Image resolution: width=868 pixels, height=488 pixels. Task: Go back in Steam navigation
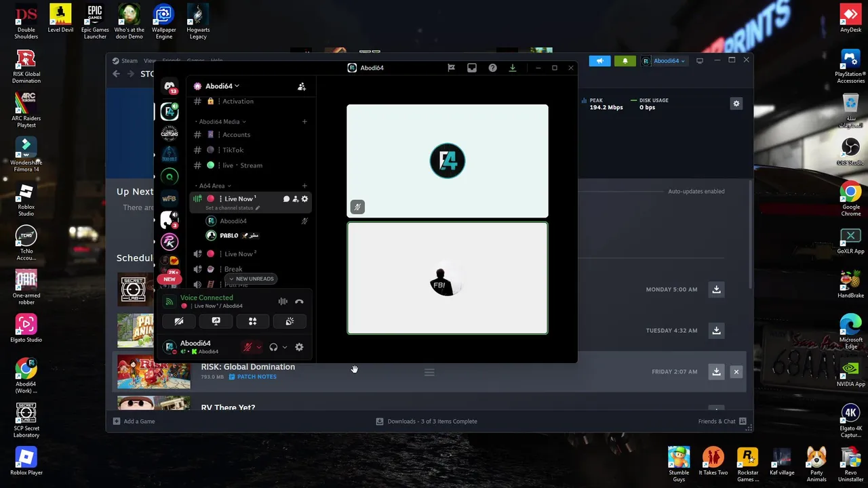tap(116, 74)
